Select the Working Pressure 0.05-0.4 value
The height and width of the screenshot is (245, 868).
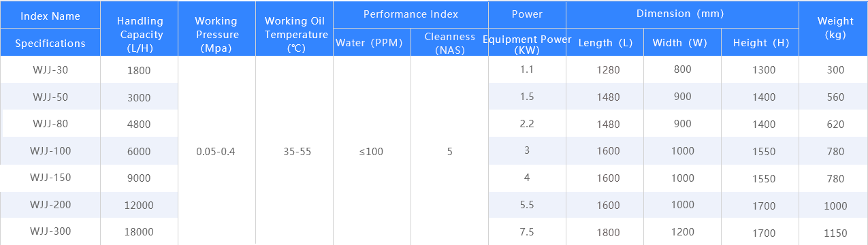tap(216, 151)
